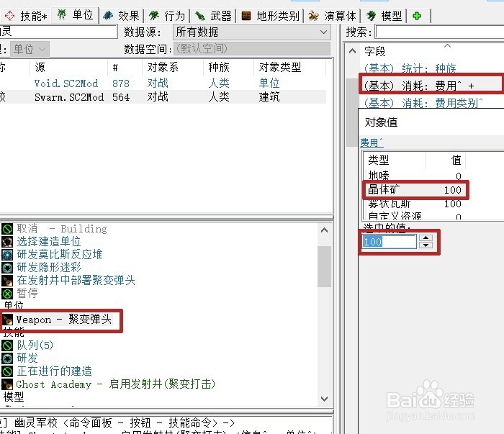Select Weapon - 聚变弹头 unit entry
This screenshot has height=434, width=504.
click(63, 320)
